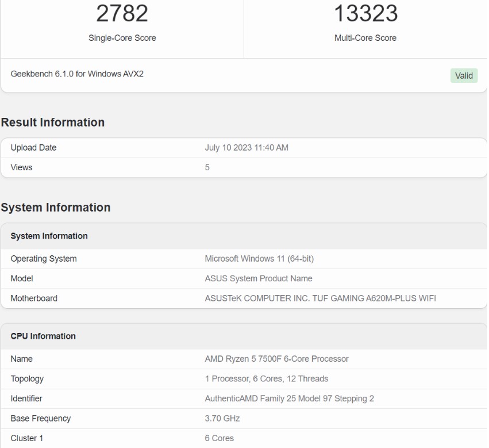Select the ASUS System Product Name value

pyautogui.click(x=259, y=278)
